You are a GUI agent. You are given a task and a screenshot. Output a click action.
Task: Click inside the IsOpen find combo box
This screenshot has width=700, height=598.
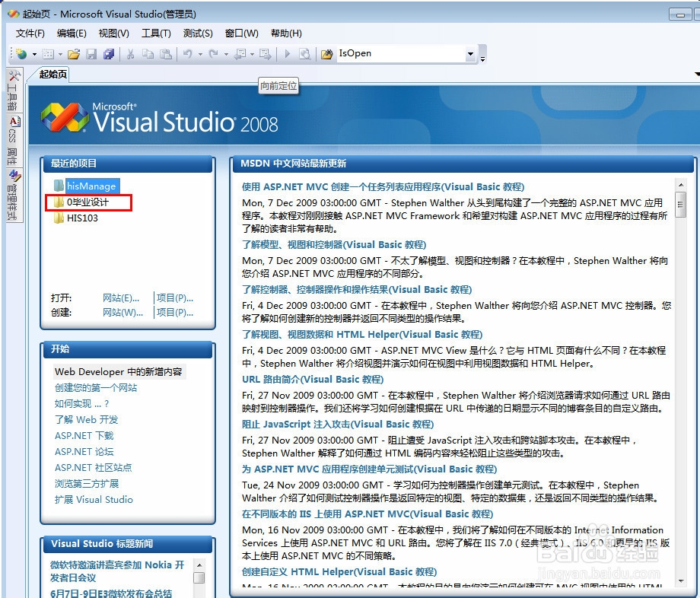coord(400,53)
